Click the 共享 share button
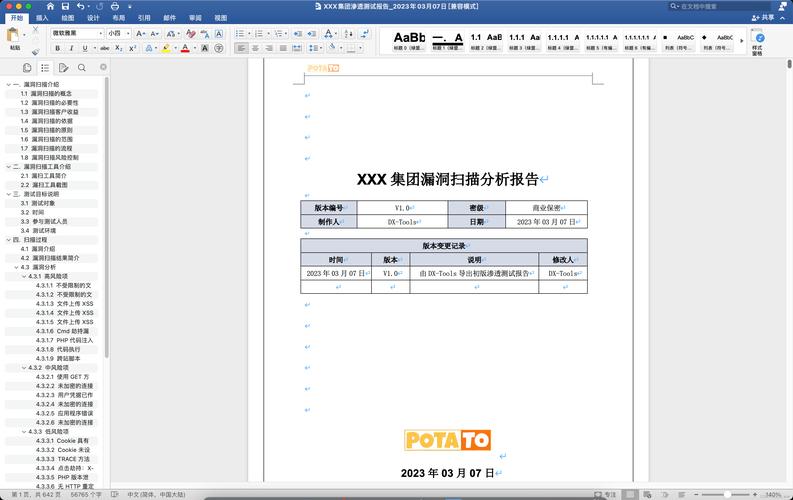Screen dimensions: 793x500 [763, 18]
